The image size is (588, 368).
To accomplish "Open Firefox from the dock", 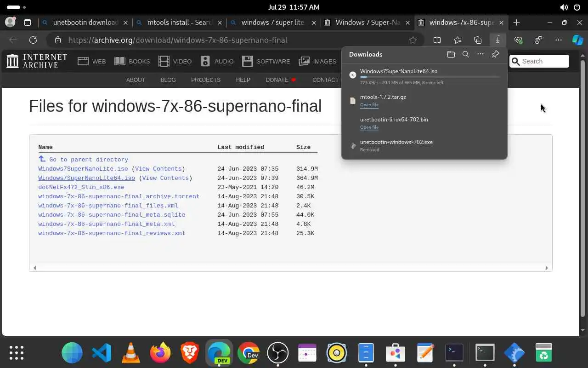I will point(160,353).
